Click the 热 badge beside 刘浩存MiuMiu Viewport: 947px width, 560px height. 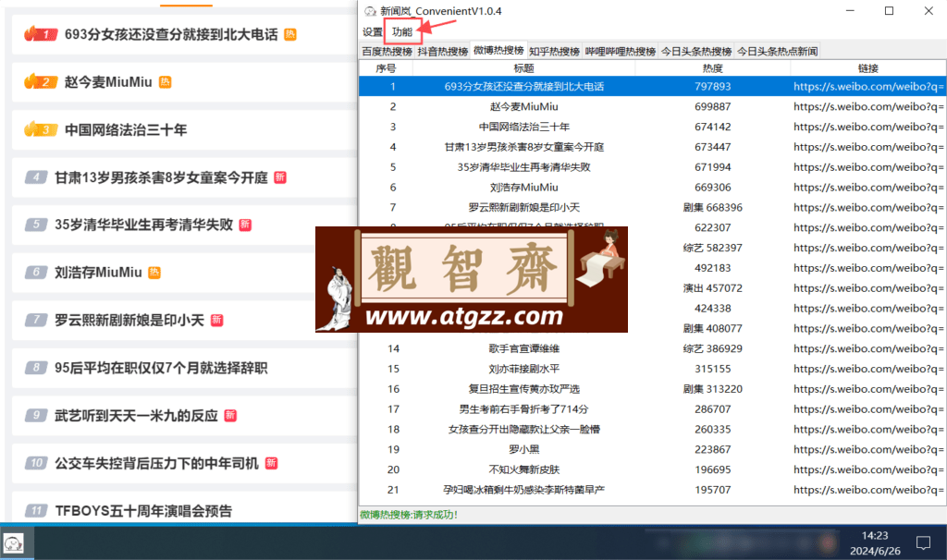(154, 273)
